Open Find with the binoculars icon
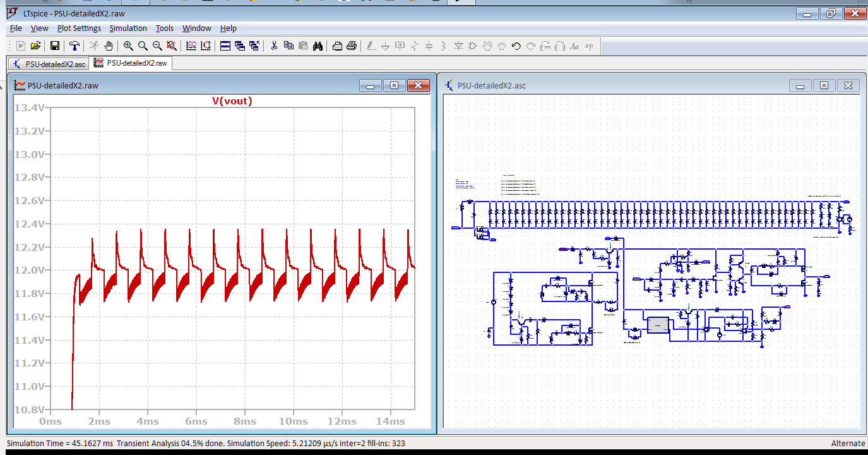This screenshot has width=868, height=455. tap(318, 45)
